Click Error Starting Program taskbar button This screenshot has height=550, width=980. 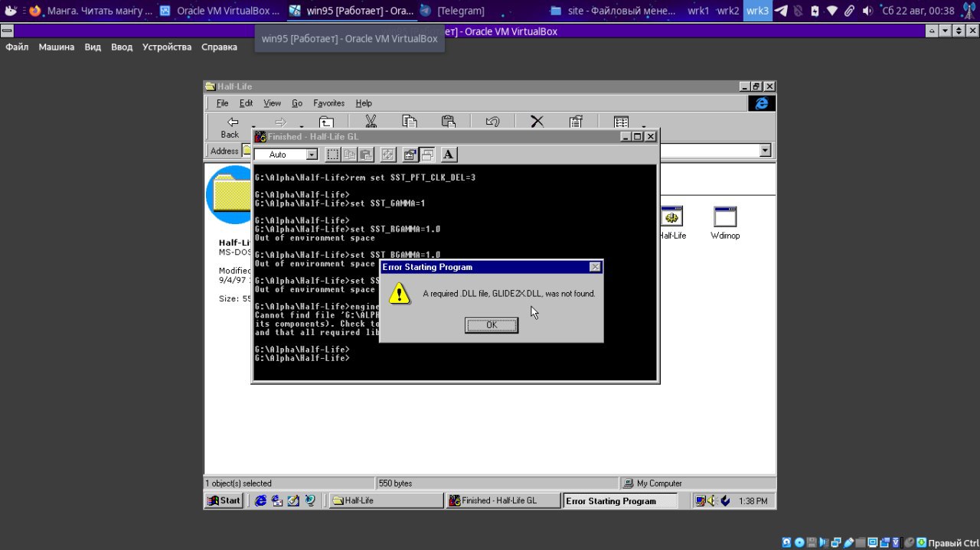(620, 501)
